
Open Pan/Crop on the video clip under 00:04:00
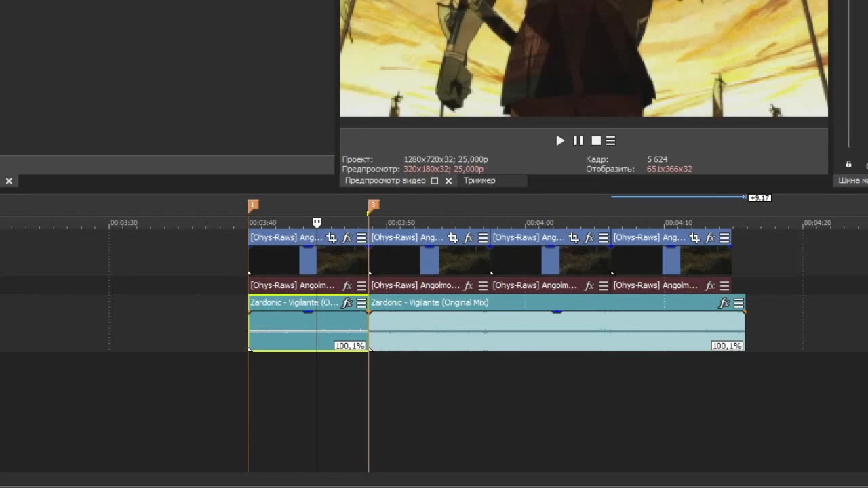(x=574, y=238)
